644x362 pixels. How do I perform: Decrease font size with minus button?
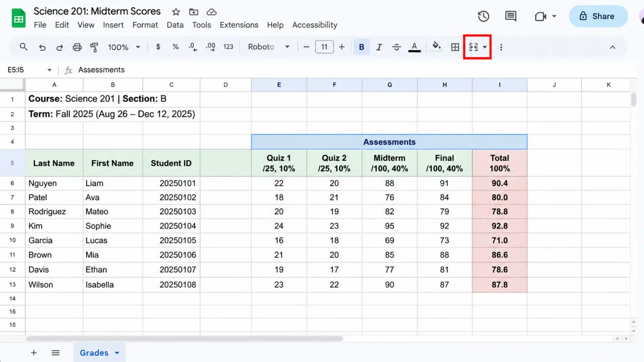coord(306,47)
